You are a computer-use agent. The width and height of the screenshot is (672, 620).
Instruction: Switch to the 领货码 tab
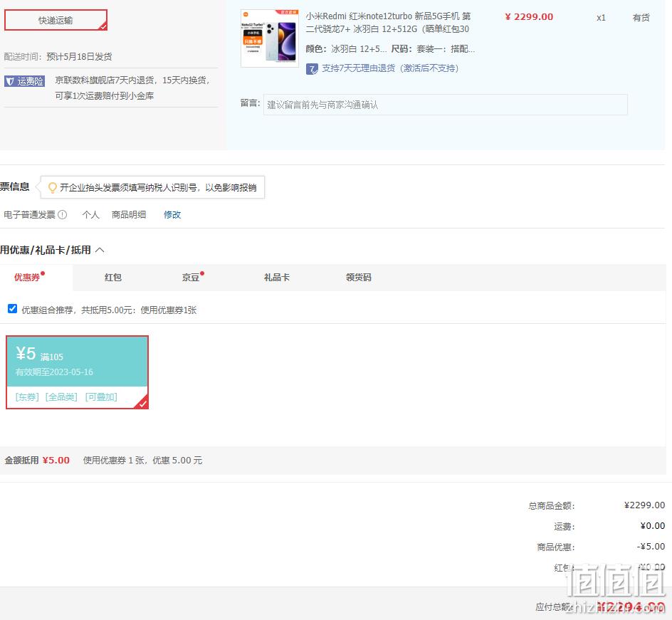[359, 277]
